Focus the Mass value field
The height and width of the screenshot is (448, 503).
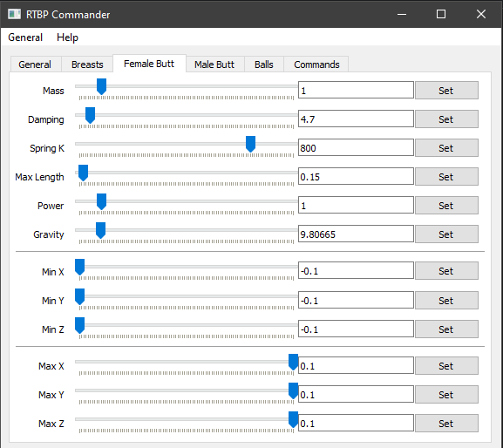[x=356, y=90]
